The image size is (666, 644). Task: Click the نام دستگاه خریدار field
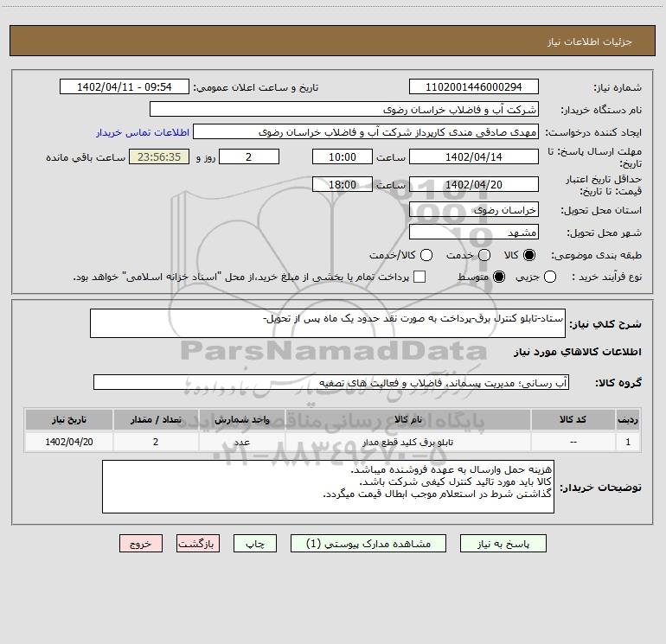344,110
